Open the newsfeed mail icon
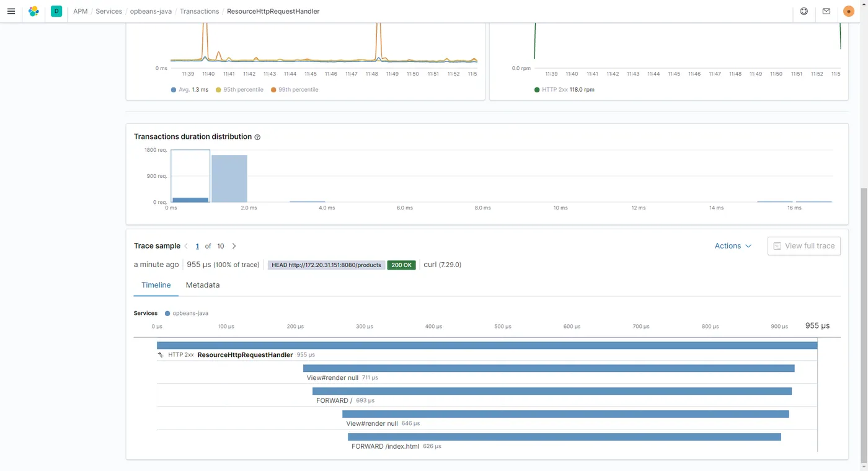Viewport: 868px width, 471px height. click(826, 11)
